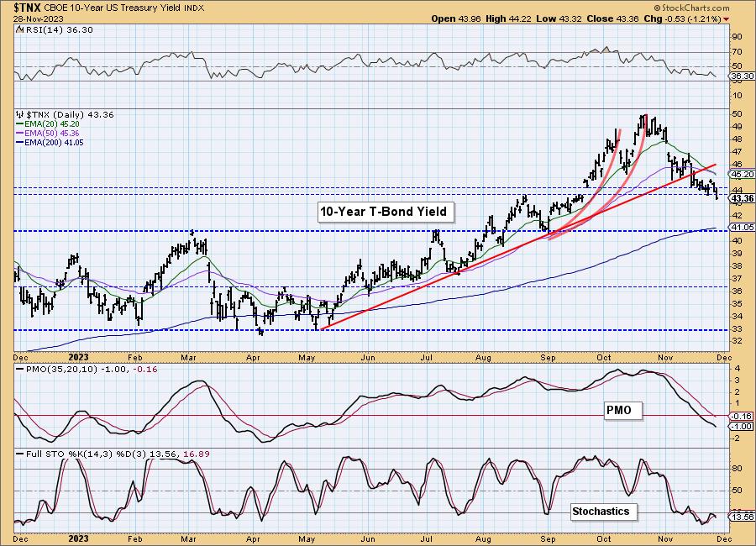Click the Mar axis label under price panel
The height and width of the screenshot is (546, 756).
click(x=188, y=358)
